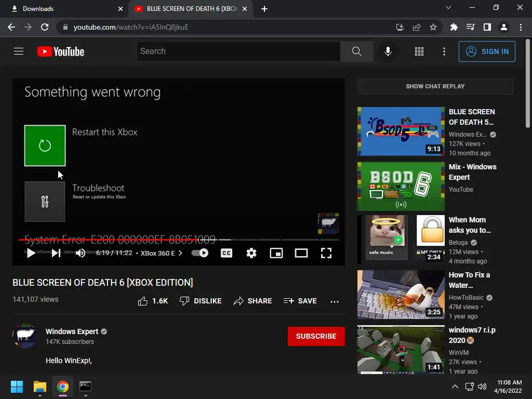Open taskbar clock and date
Viewport: 532px width, 399px height.
[508, 387]
